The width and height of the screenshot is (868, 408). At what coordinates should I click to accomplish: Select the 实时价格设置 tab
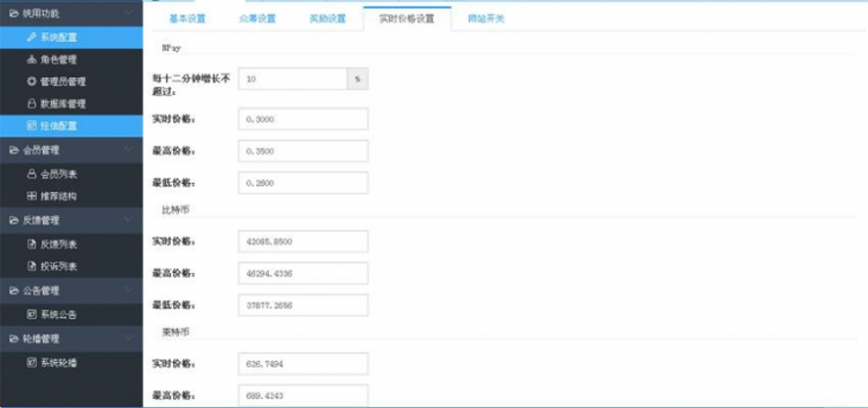[407, 19]
